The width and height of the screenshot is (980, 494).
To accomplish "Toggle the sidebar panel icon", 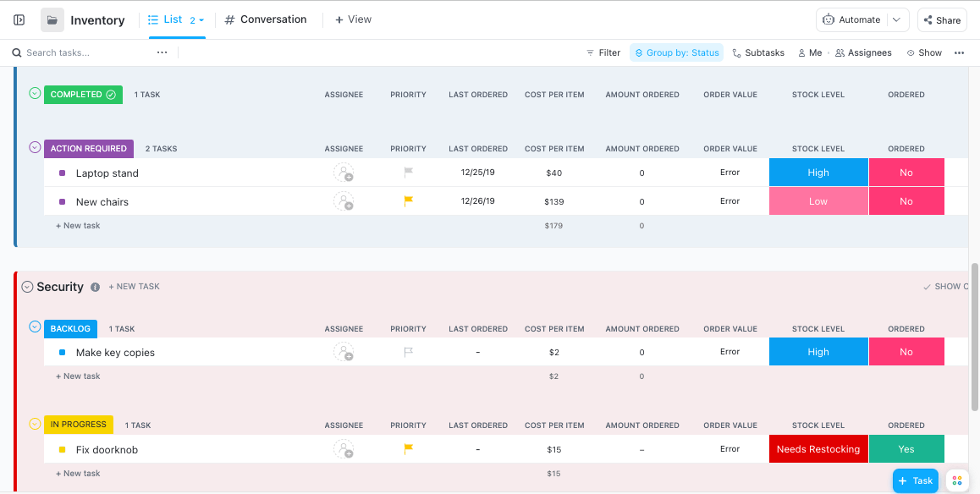I will click(x=19, y=20).
